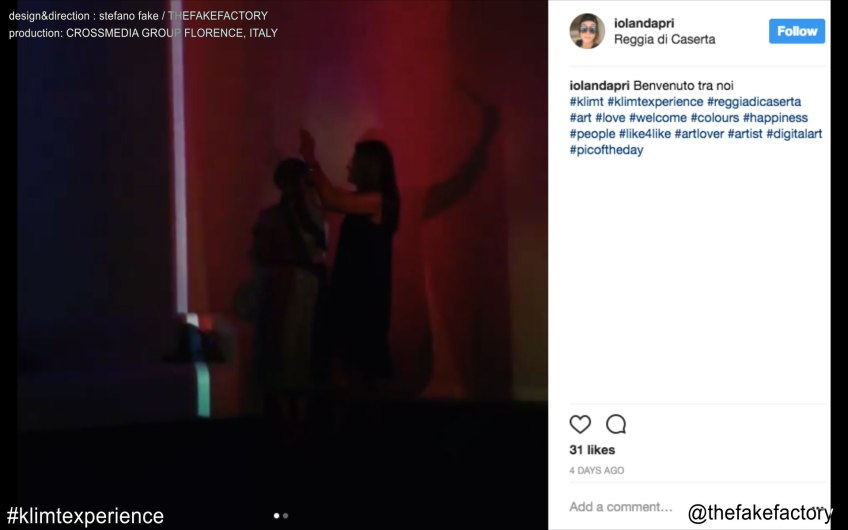Open the iolandapri username in header

tap(644, 23)
